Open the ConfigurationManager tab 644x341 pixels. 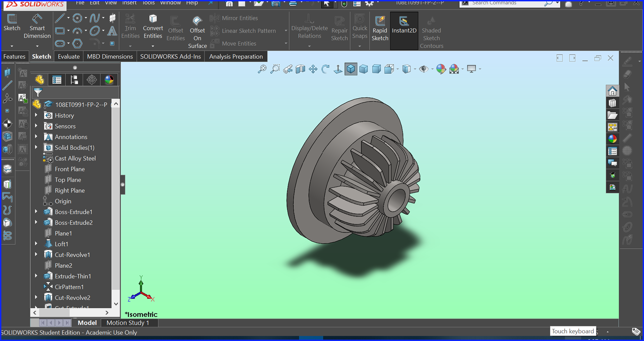74,80
